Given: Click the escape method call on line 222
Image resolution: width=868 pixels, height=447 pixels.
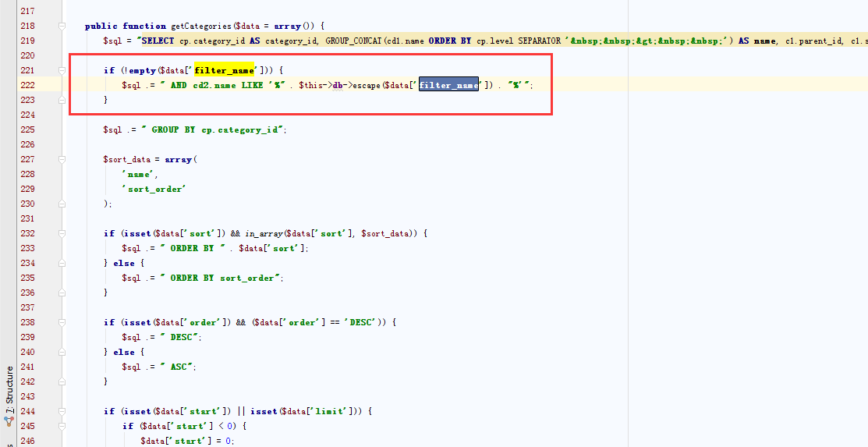Looking at the screenshot, I should [366, 85].
